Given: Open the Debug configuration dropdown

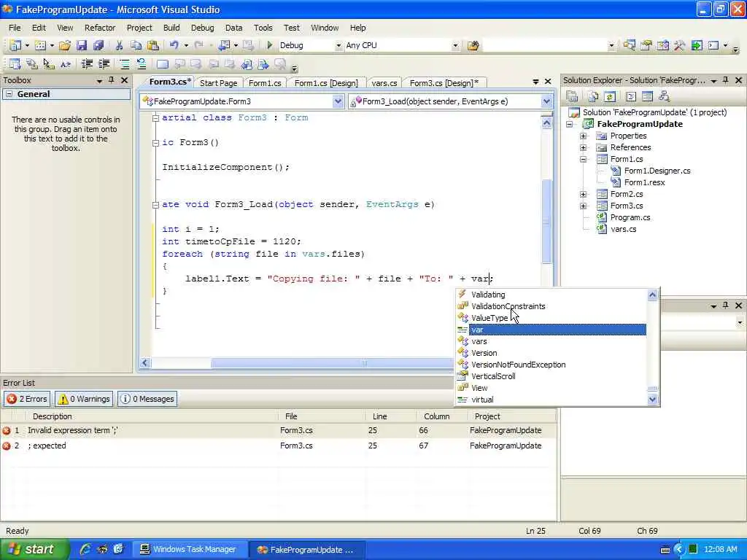Looking at the screenshot, I should [x=338, y=45].
